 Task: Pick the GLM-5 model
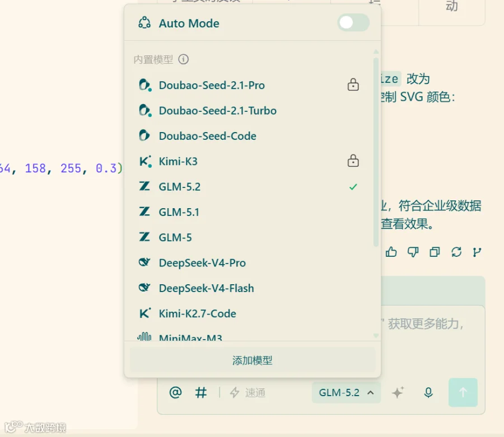pyautogui.click(x=249, y=238)
